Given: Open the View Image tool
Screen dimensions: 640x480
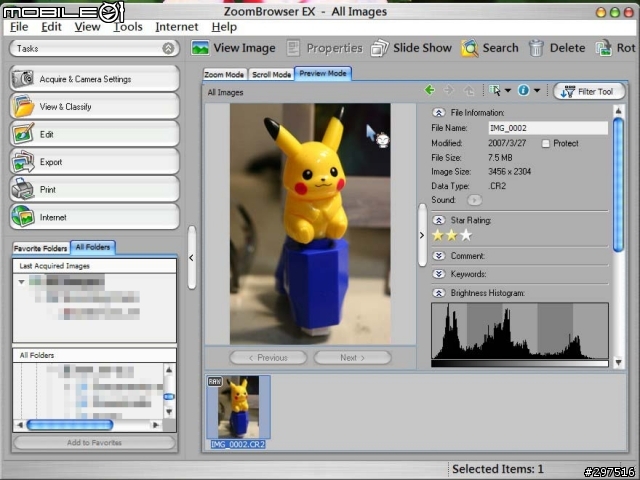Looking at the screenshot, I should tap(233, 48).
